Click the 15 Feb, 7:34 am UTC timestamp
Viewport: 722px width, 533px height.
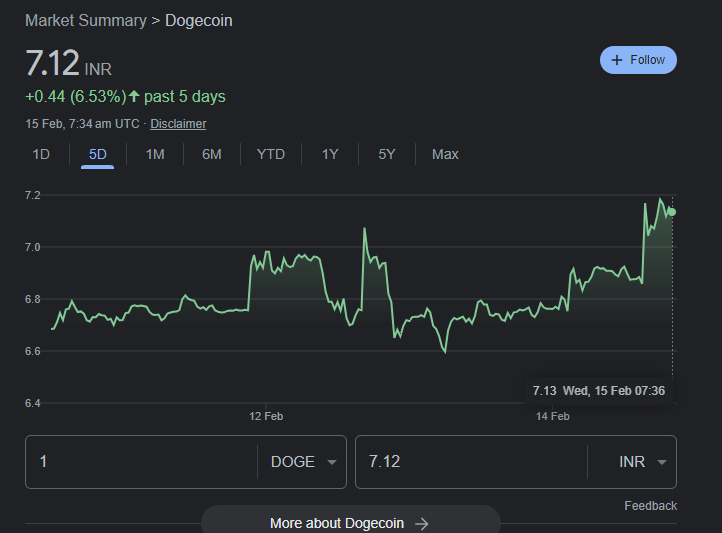tap(82, 124)
